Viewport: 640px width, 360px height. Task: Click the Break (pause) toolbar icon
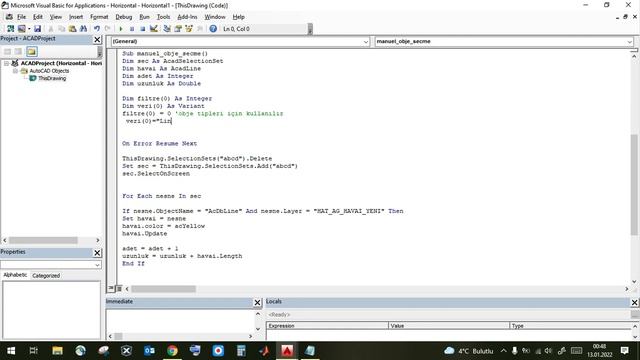pos(132,29)
